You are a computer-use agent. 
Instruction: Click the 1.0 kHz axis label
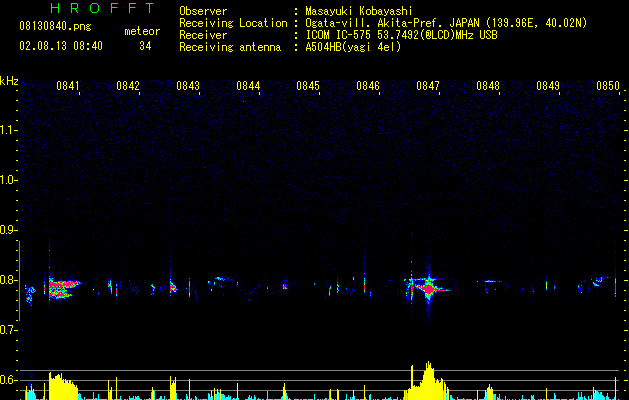pyautogui.click(x=8, y=180)
